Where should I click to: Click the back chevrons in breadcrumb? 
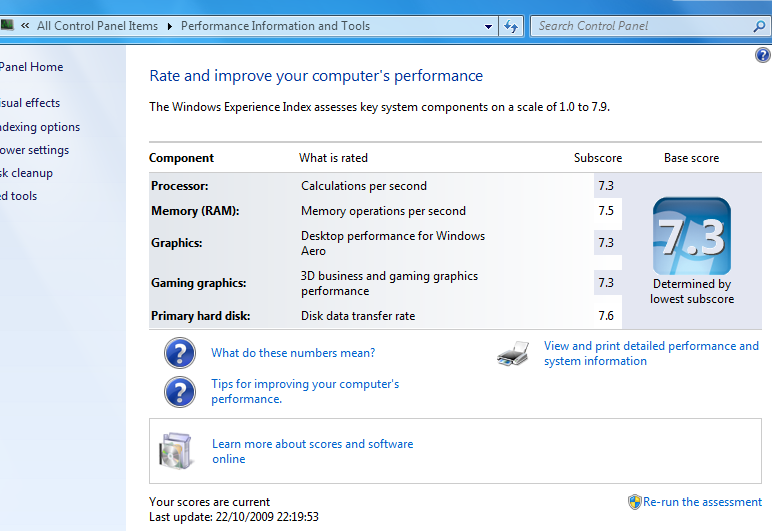[25, 26]
